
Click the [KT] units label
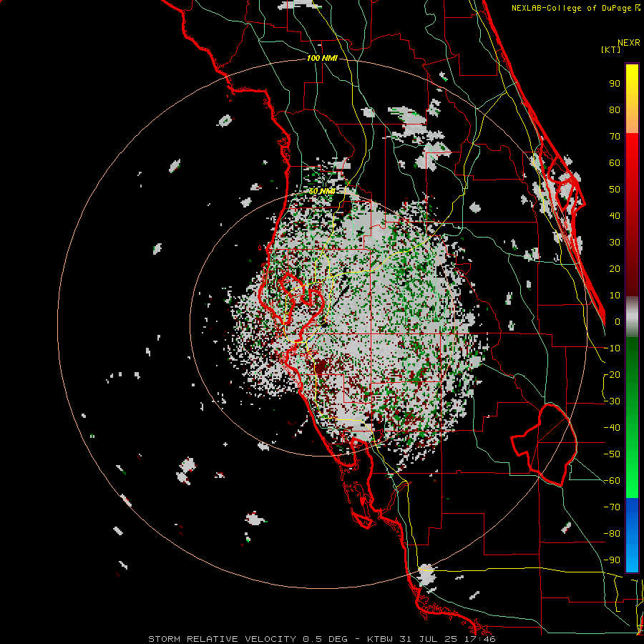610,49
